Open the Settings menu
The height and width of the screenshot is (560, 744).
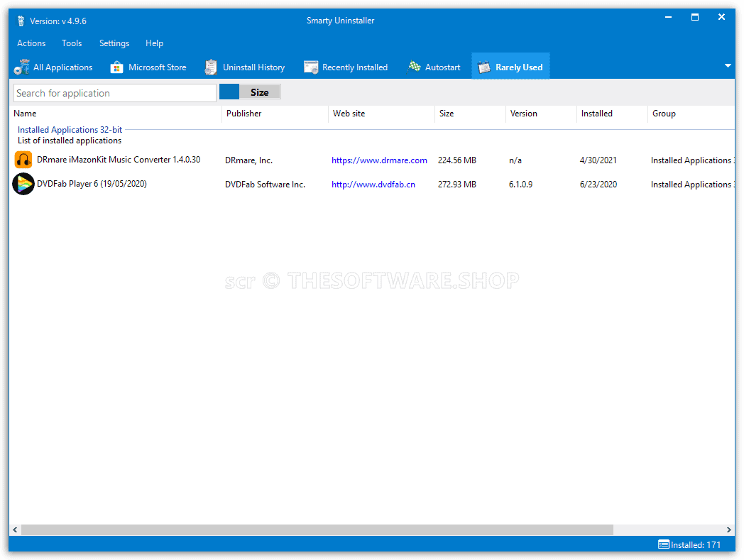pyautogui.click(x=114, y=43)
